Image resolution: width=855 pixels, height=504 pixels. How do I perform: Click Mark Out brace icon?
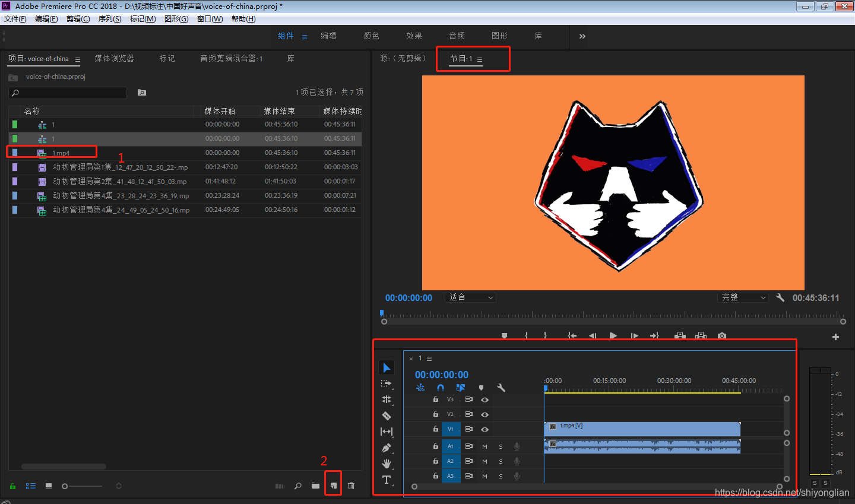click(545, 335)
